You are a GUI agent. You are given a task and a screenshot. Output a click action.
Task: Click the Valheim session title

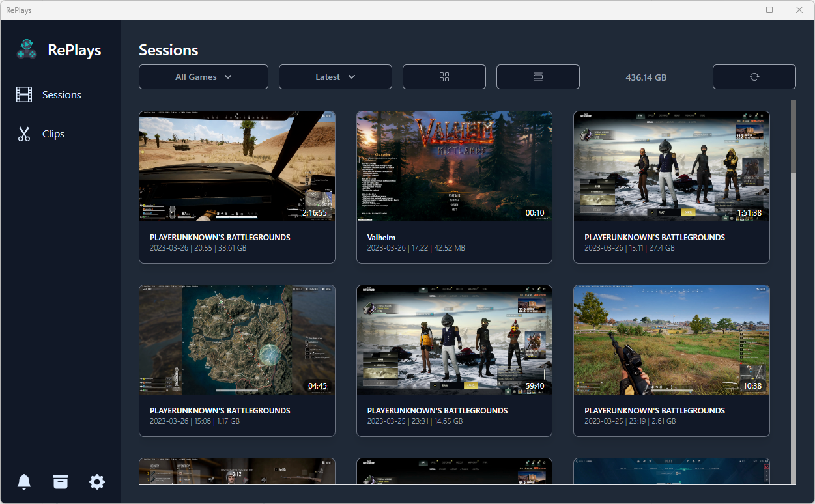[381, 238]
